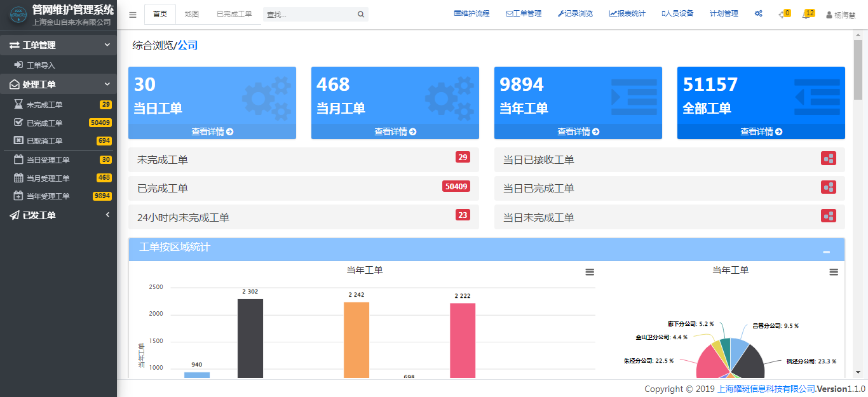Click the icon badge on 当日已接收工单
Viewport: 868px width, 397px height.
[828, 159]
